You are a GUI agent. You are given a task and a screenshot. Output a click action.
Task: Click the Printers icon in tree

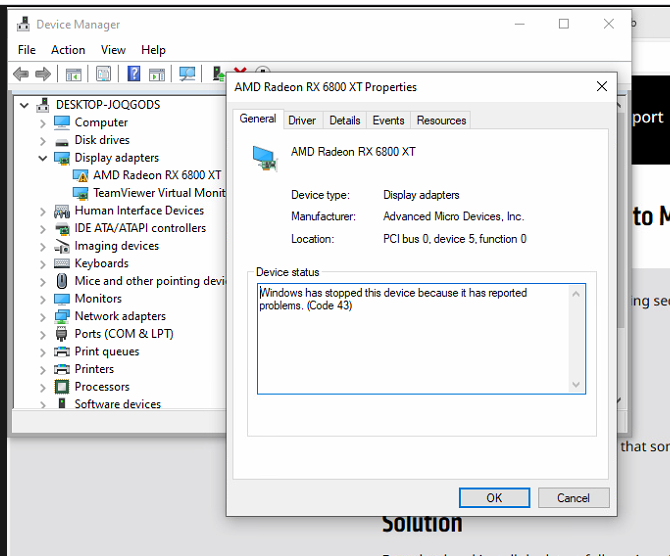tap(62, 369)
